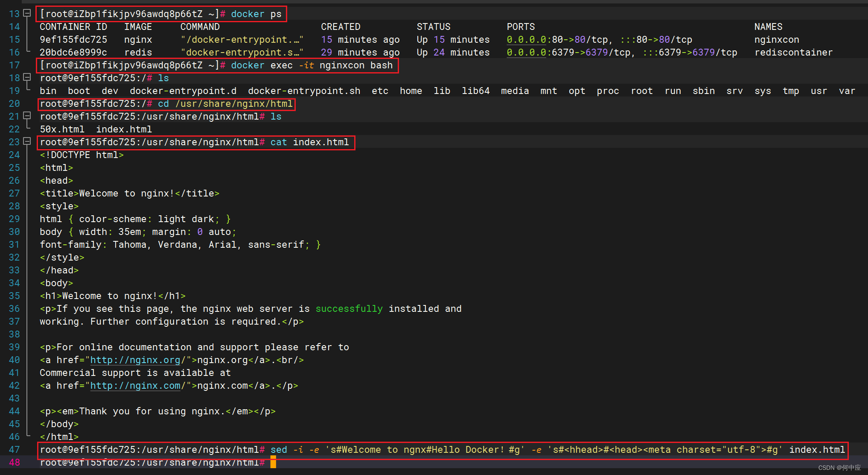Place cursor at the orange prompt cursor
The image size is (868, 475).
point(273,462)
